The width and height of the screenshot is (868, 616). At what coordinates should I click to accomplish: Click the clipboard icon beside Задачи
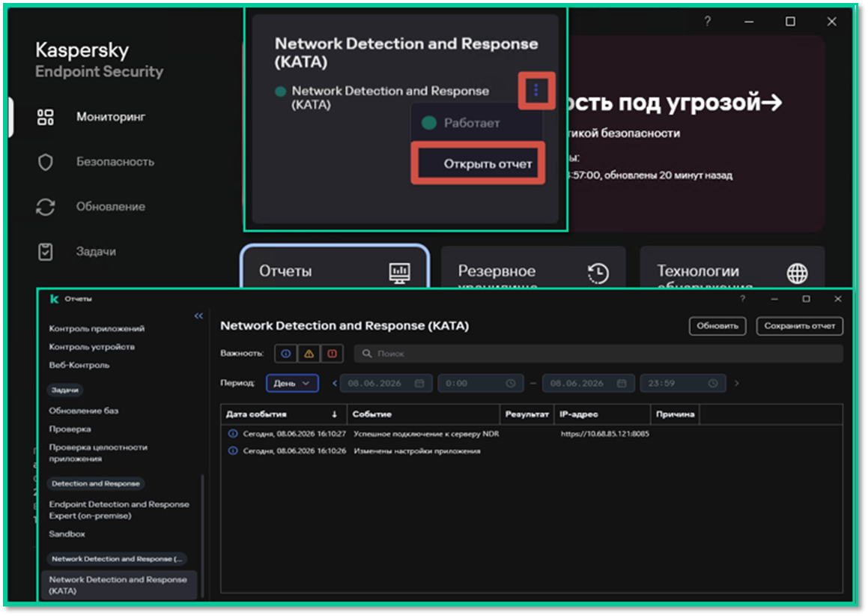46,252
